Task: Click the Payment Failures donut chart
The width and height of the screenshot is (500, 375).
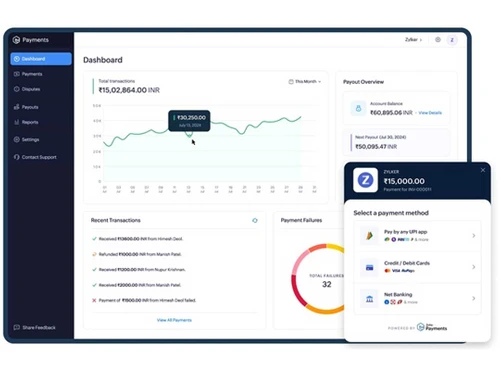Action: click(x=318, y=279)
